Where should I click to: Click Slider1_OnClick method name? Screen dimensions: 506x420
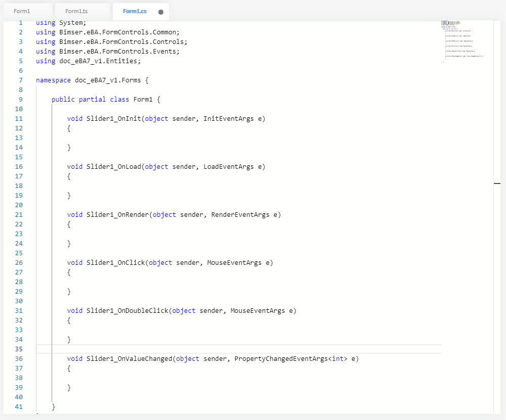click(x=115, y=263)
